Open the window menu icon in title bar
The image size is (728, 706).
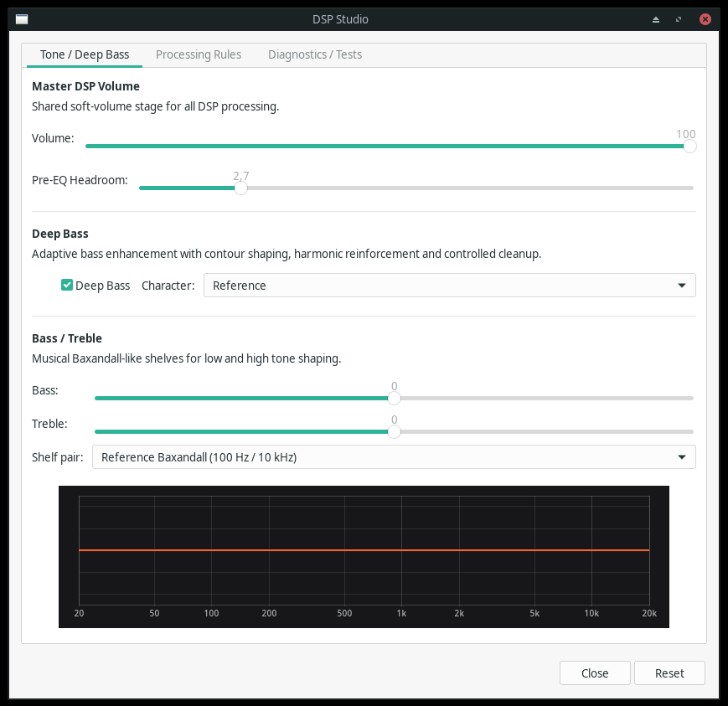coord(22,19)
